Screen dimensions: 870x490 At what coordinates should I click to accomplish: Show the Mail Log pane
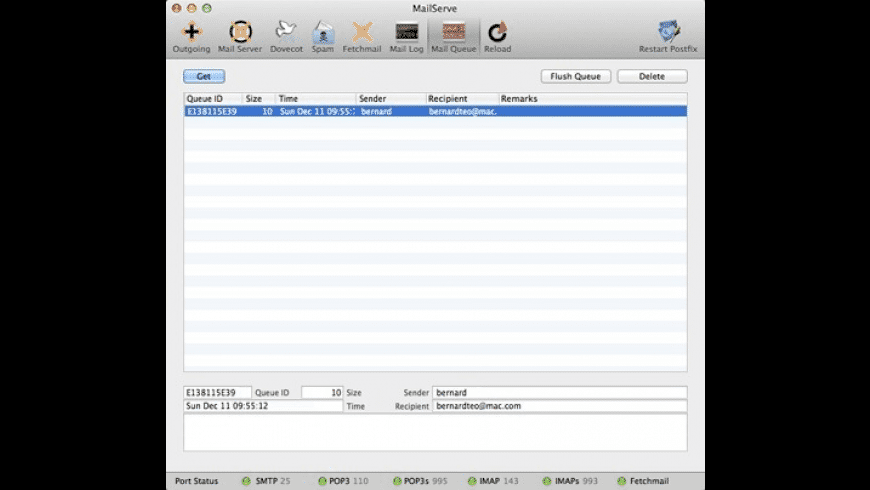pyautogui.click(x=406, y=37)
